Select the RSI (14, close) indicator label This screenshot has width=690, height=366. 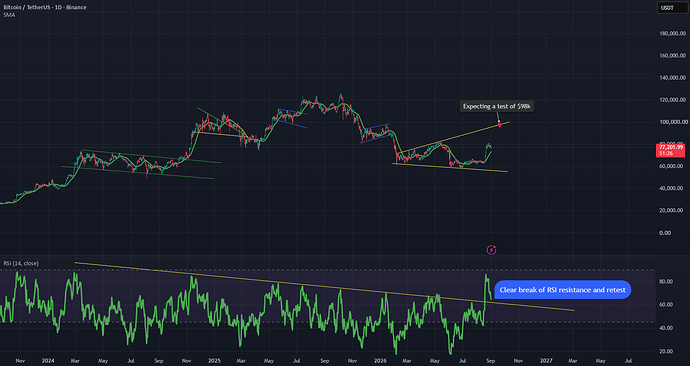[21, 264]
